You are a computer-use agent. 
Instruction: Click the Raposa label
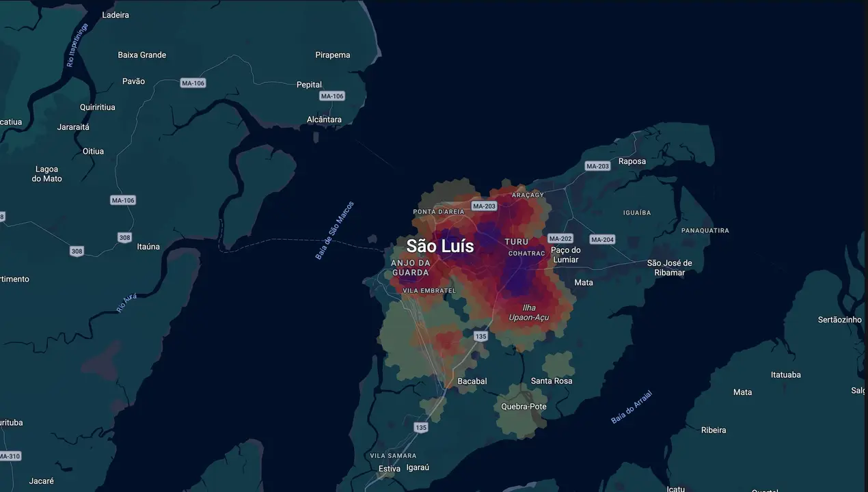[x=632, y=162]
